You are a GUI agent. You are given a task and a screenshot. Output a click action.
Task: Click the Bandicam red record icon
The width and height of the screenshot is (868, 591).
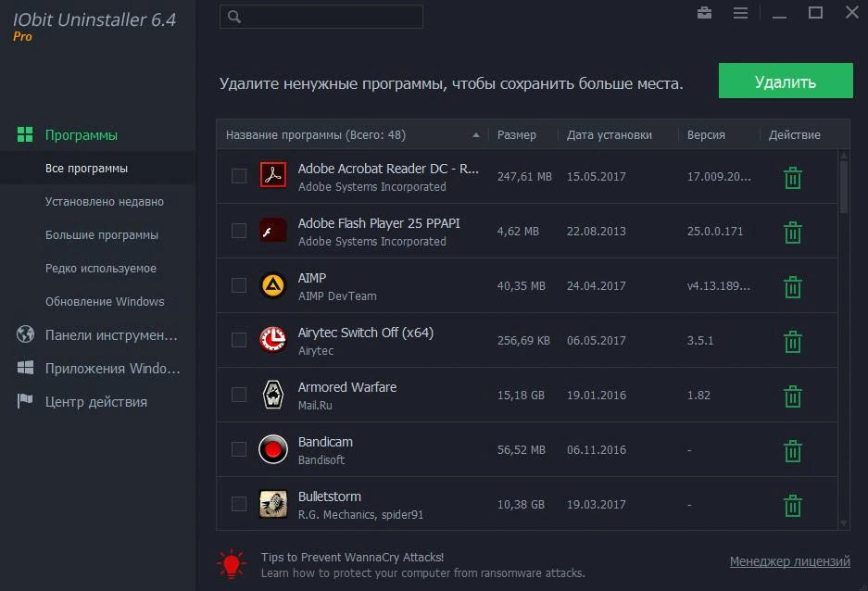tap(273, 448)
